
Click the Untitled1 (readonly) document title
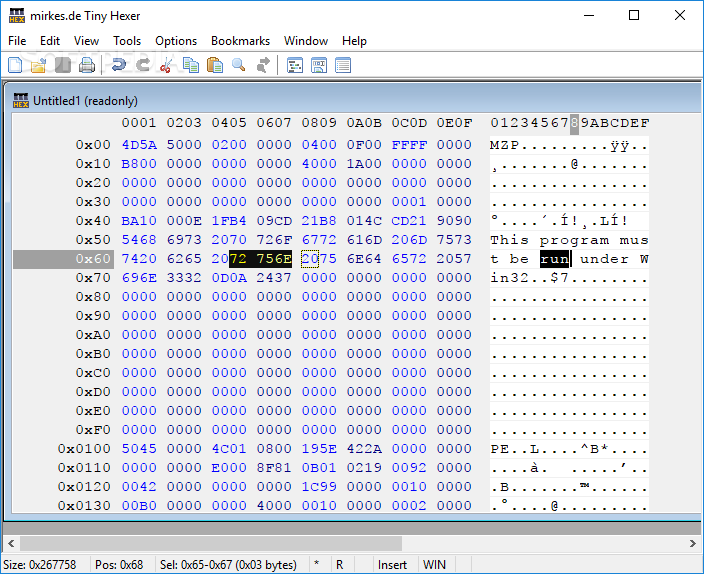coord(85,101)
